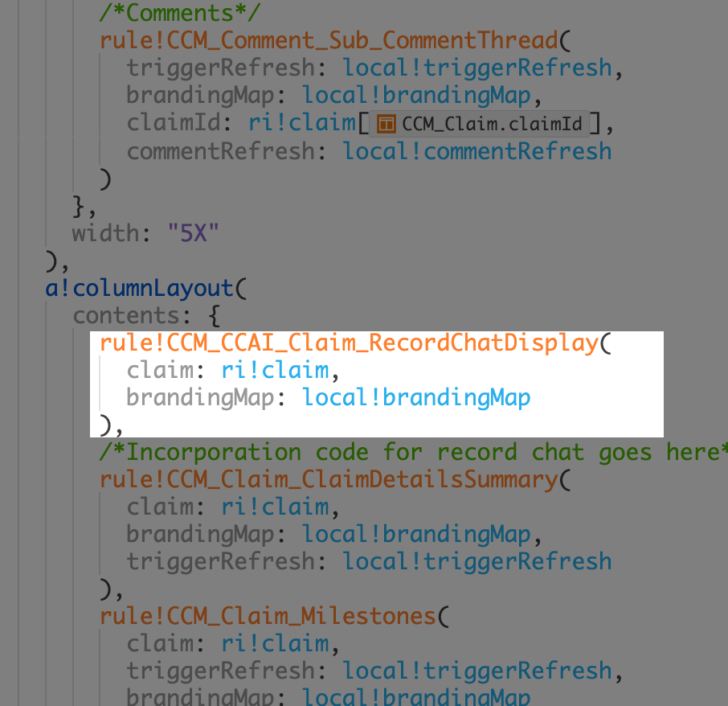Viewport: 728px width, 706px height.
Task: Select rule!CCM_Claim_Milestones rule reference
Action: (x=268, y=616)
